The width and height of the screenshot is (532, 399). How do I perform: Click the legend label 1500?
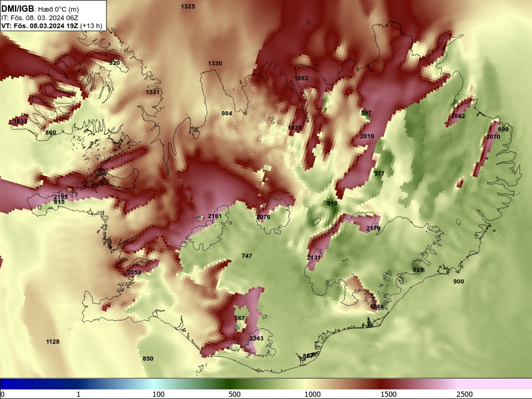click(x=388, y=394)
